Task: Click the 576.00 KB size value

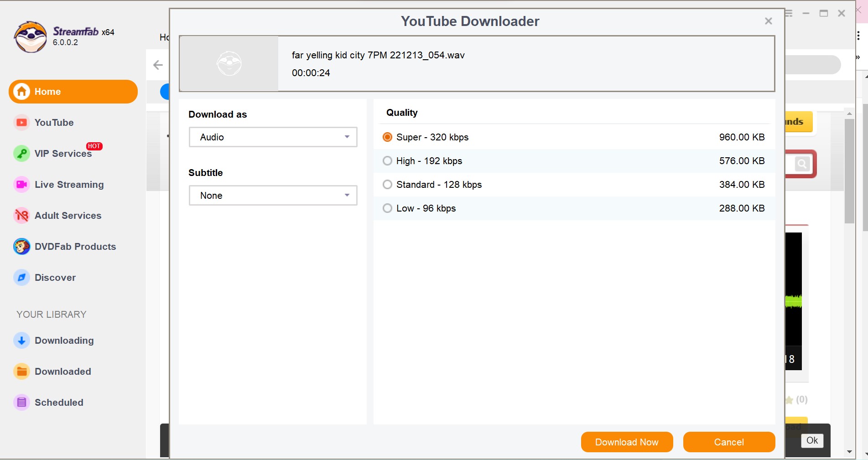Action: (x=742, y=161)
